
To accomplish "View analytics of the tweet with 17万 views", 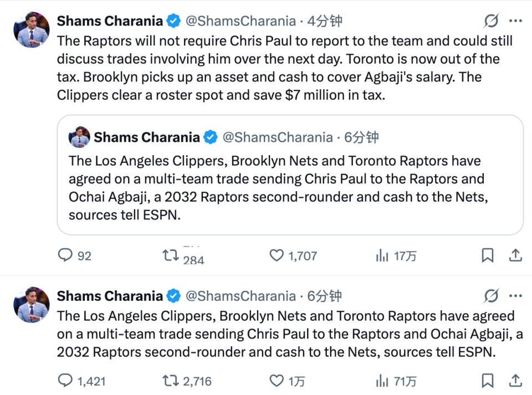I will click(x=382, y=255).
